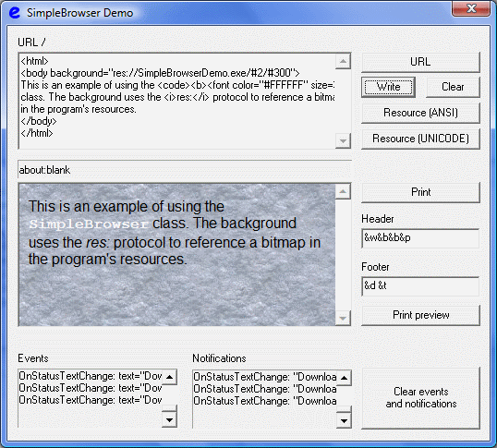The height and width of the screenshot is (448, 497).
Task: Select the first OnStatusTextChange entry in Events
Action: tap(91, 376)
